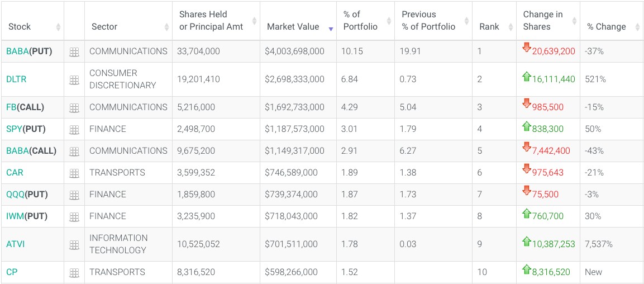Sort by Market Value column header
The width and height of the screenshot is (644, 284).
tap(293, 27)
